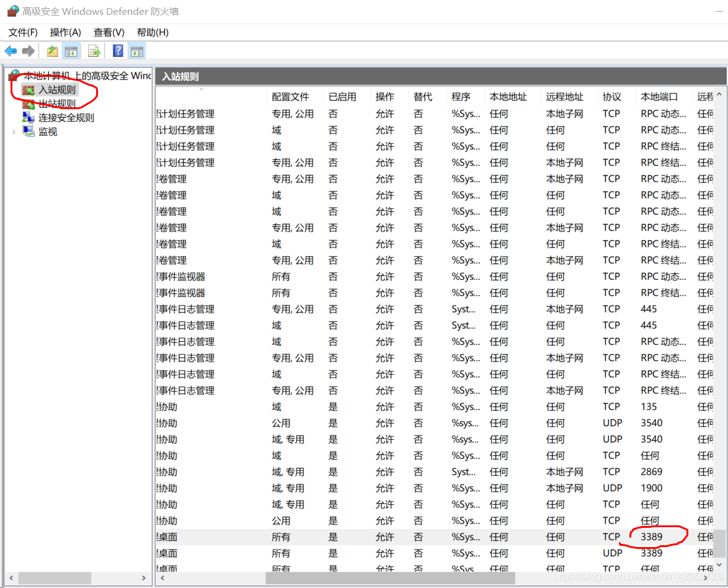Click the rules list horizontal scrollbar thumb
Screen dimensions: 728x588
coord(390,578)
